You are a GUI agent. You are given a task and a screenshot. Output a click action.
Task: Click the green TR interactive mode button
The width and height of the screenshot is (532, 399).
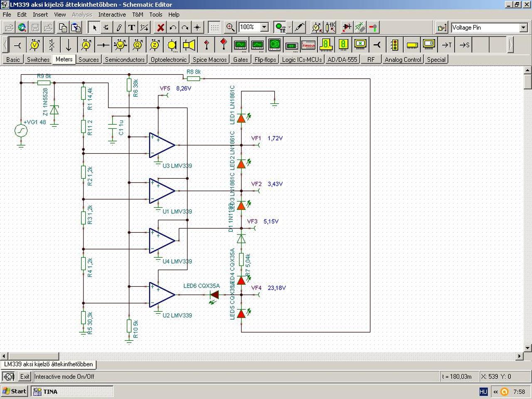pyautogui.click(x=280, y=27)
